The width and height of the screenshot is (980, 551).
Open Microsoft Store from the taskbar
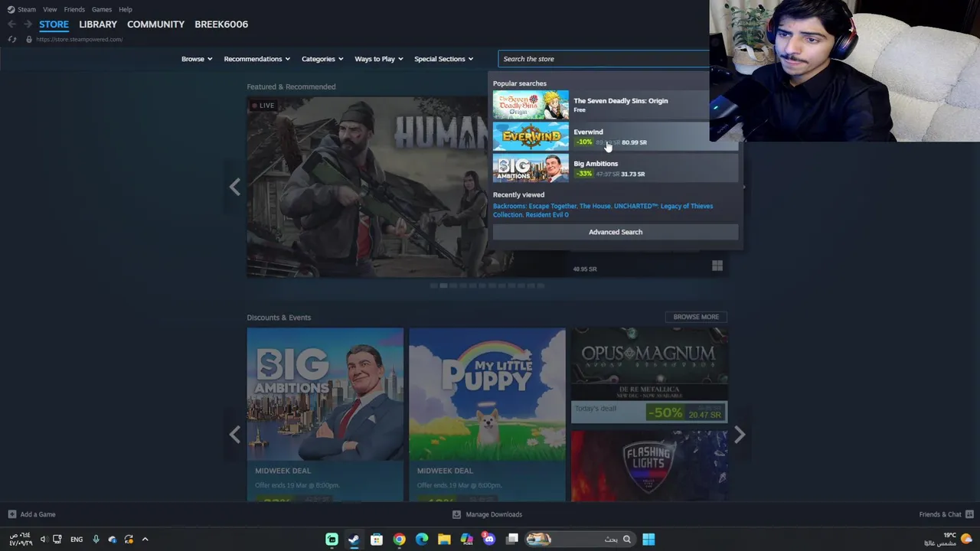(x=377, y=540)
